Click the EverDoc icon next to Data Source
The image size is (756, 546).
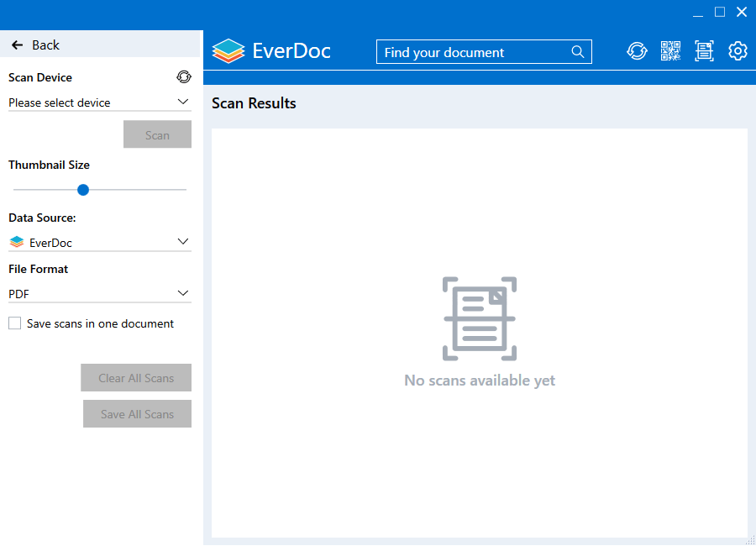coord(15,241)
